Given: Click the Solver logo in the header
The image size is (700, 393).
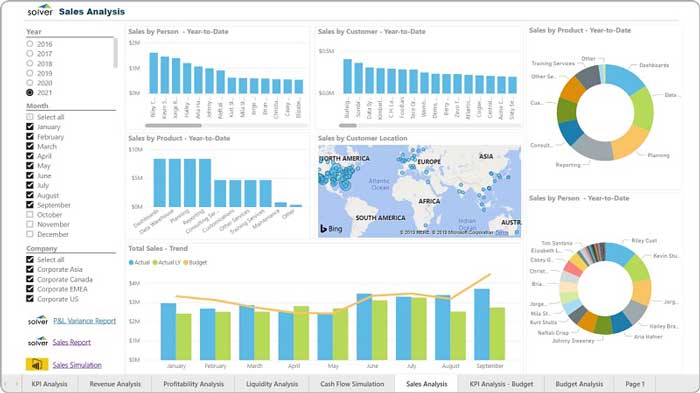Looking at the screenshot, I should tap(40, 11).
